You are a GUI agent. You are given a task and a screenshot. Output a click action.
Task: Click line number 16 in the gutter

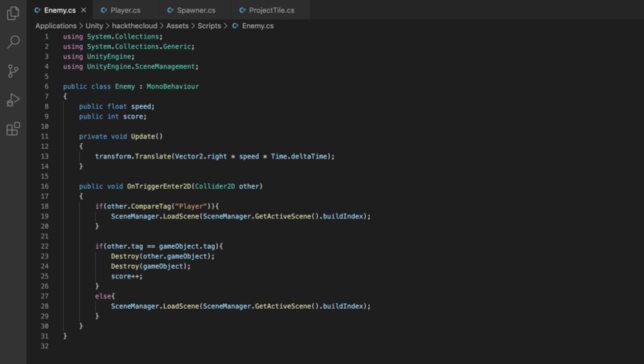(45, 186)
